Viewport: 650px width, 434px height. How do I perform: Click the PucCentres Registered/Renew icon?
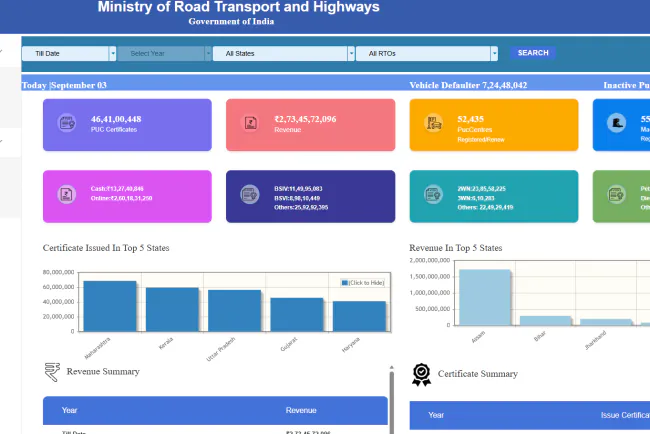tap(434, 123)
